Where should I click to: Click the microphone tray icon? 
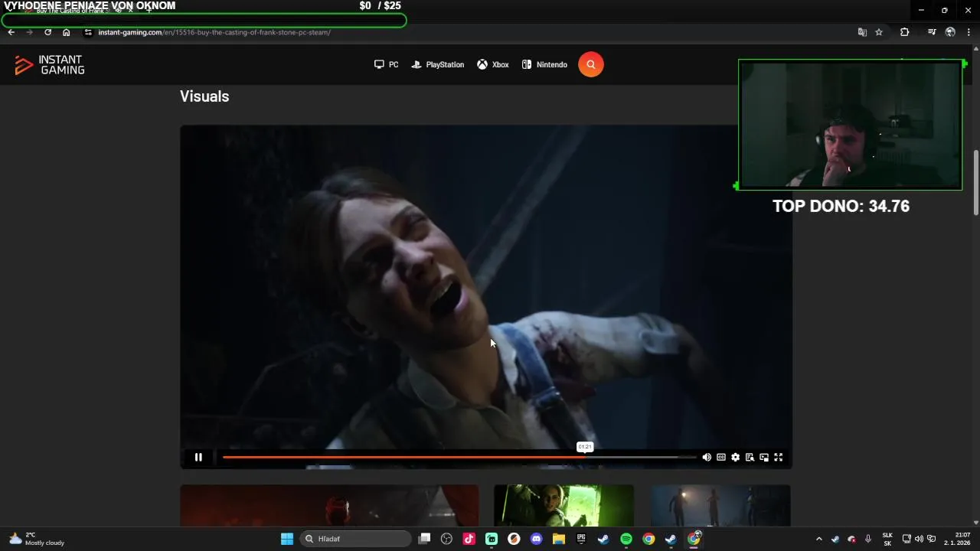(867, 539)
